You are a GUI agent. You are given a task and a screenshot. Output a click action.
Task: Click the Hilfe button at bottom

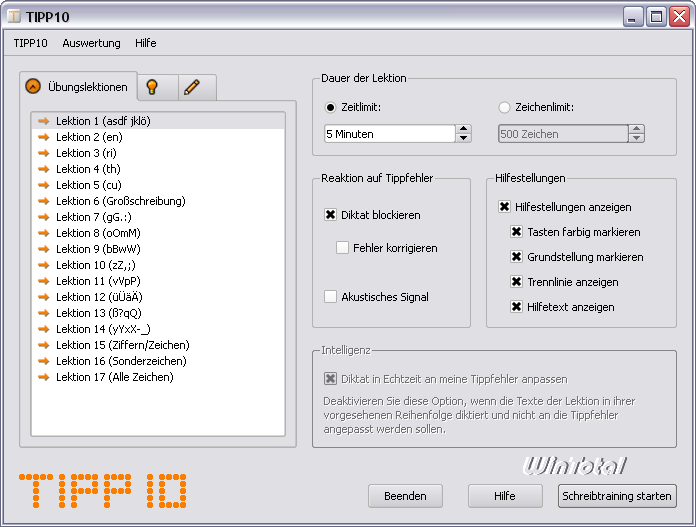pyautogui.click(x=505, y=496)
